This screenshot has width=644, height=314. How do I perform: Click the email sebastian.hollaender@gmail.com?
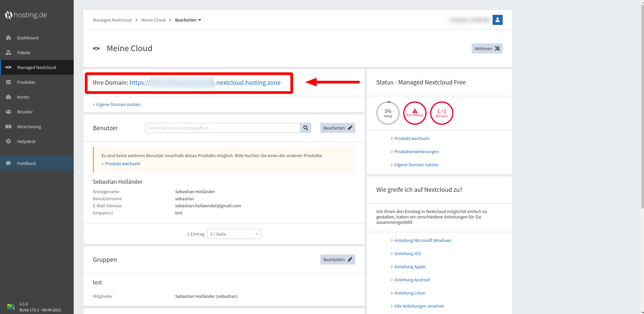pyautogui.click(x=208, y=206)
